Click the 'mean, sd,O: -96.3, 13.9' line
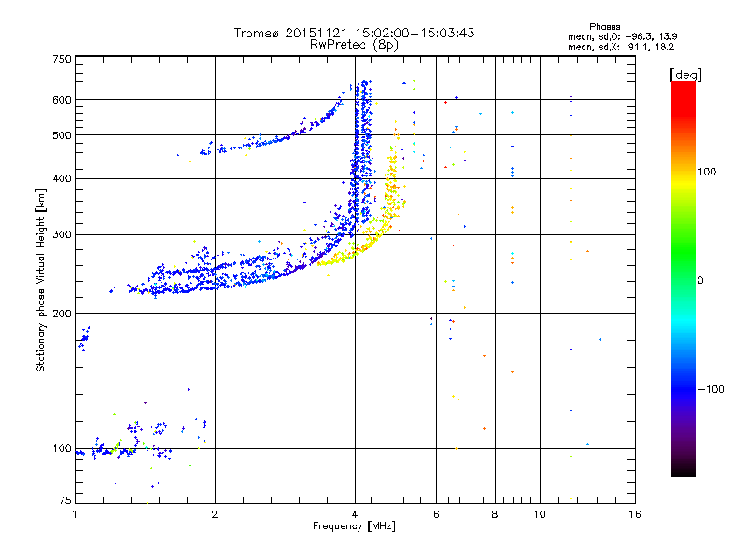747x560 pixels. click(x=622, y=36)
